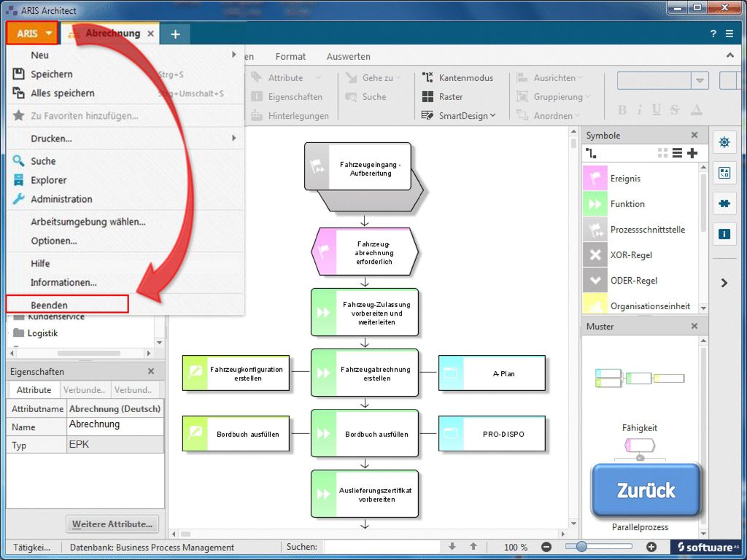Open the Format ribbon tab
Image resolution: width=747 pixels, height=560 pixels.
point(290,56)
